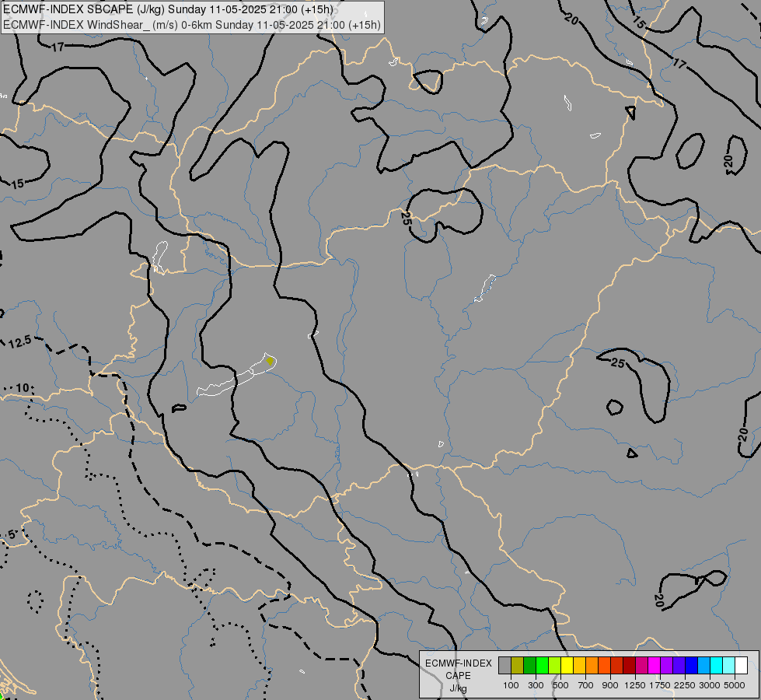Click the 5000 legend value
The height and width of the screenshot is (700, 761).
735,685
